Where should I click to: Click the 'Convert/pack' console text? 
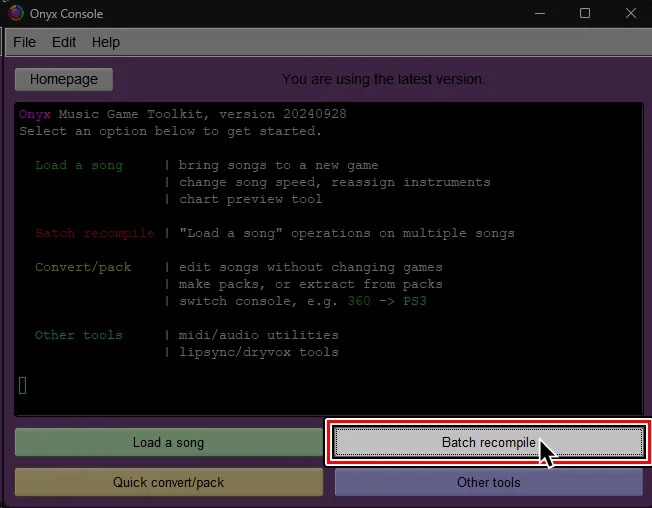click(x=83, y=267)
